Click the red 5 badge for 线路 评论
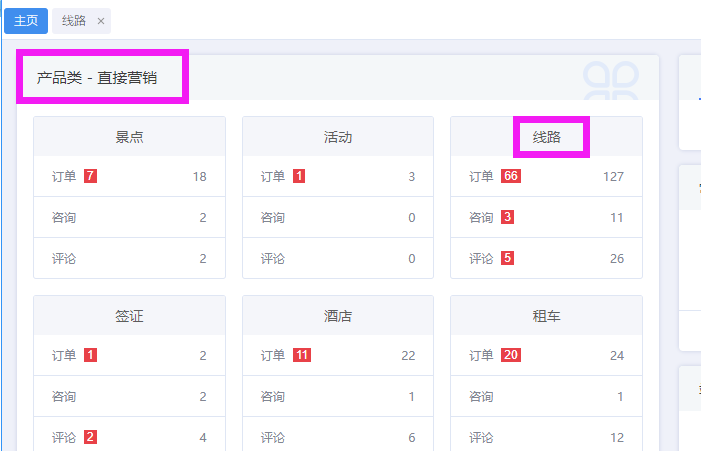Image resolution: width=701 pixels, height=451 pixels. pos(508,258)
